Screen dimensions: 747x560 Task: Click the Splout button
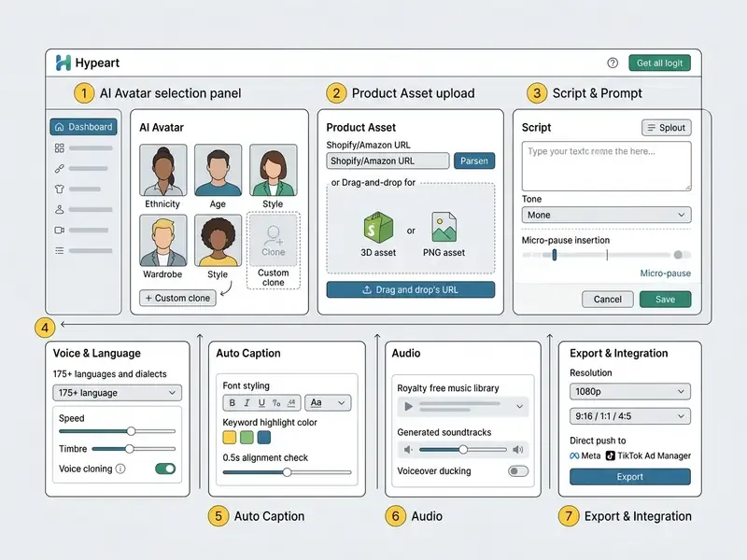tap(667, 128)
